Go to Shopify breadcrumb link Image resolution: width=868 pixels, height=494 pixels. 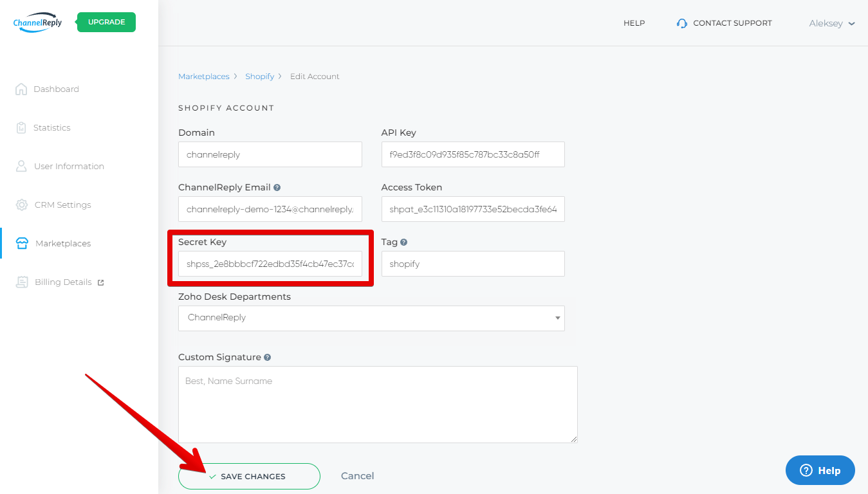pyautogui.click(x=259, y=77)
